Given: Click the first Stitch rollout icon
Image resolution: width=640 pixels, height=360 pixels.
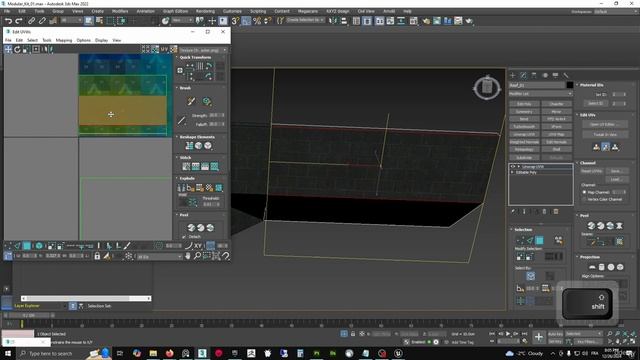Looking at the screenshot, I should coord(186,167).
